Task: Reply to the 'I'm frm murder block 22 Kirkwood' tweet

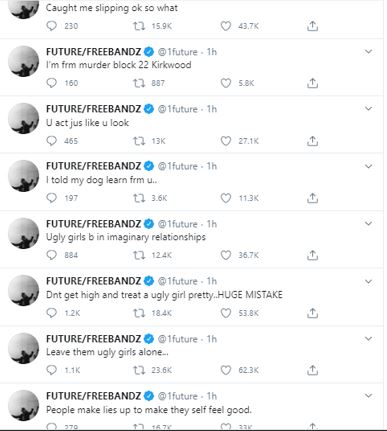Action: pos(51,83)
